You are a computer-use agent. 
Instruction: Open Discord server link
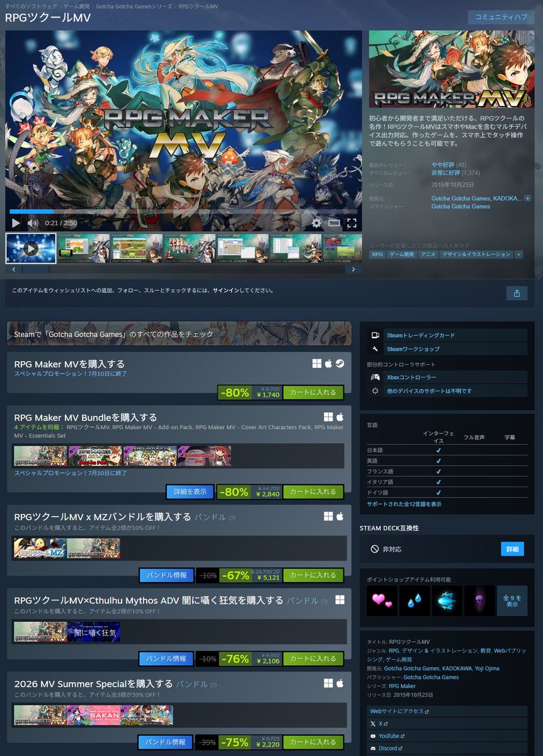click(x=447, y=748)
